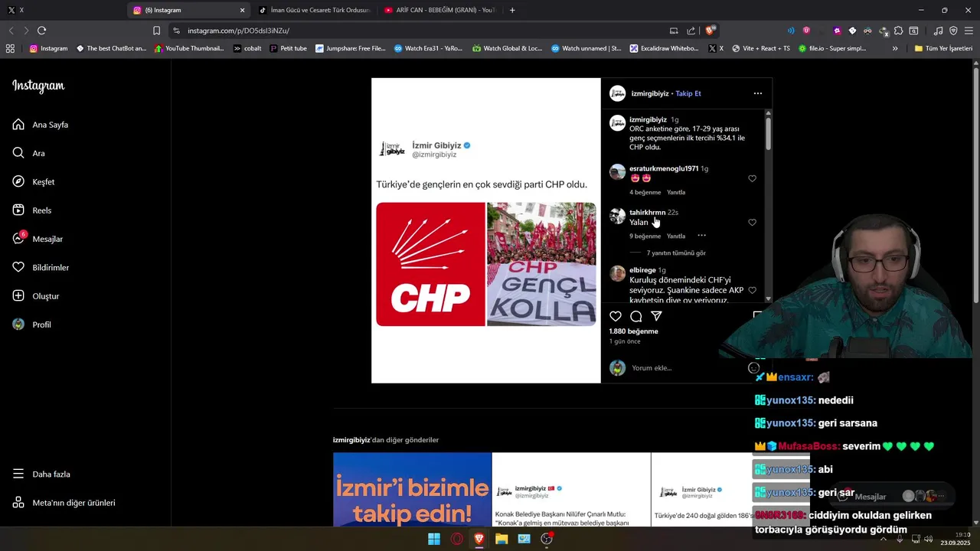Image resolution: width=980 pixels, height=551 pixels.
Task: Open The best ChatBot bookmark
Action: 111,48
